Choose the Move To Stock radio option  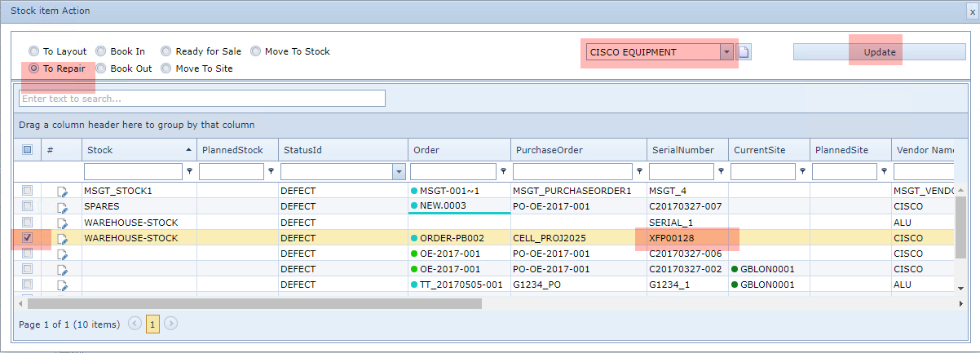tap(256, 51)
